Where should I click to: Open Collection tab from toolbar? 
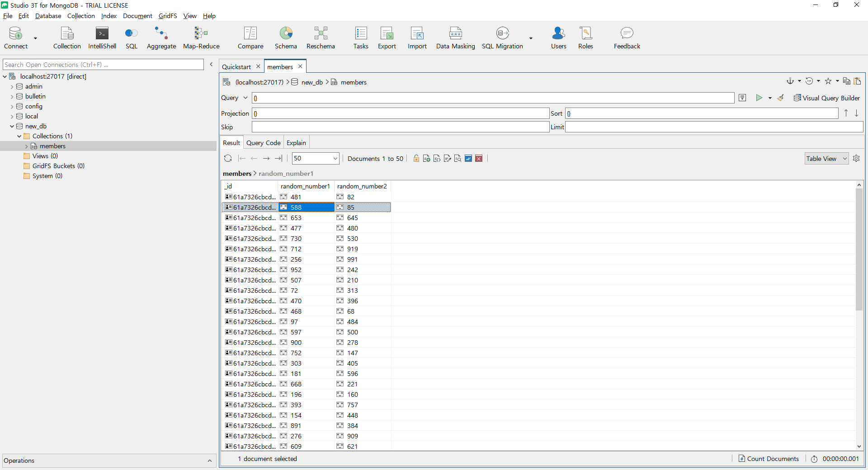(x=67, y=38)
